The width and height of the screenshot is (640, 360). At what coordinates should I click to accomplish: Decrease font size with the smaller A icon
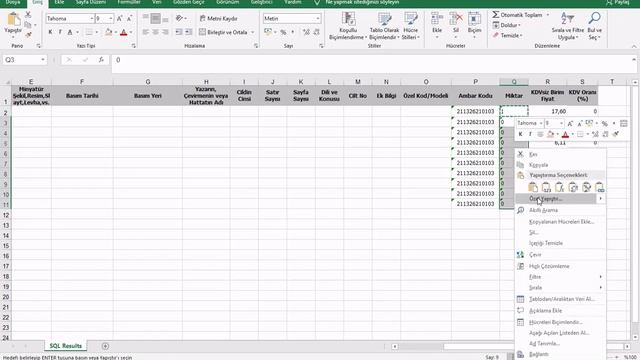pyautogui.click(x=129, y=19)
